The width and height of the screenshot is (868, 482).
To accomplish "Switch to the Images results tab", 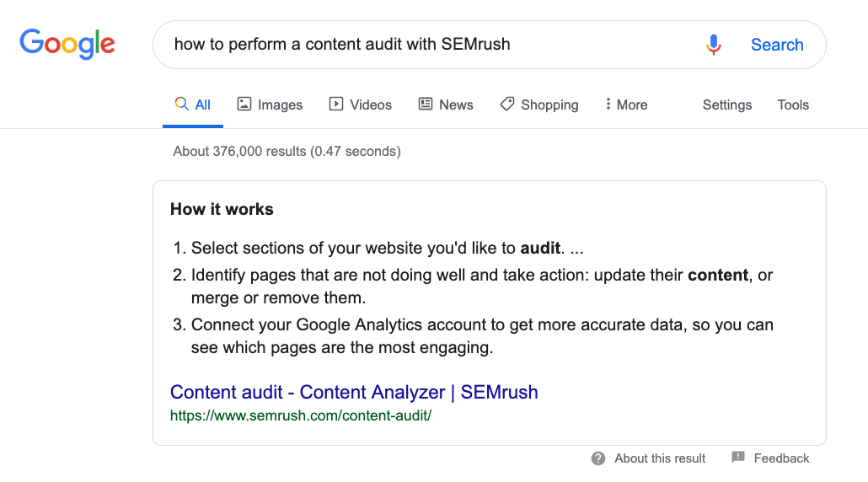I will [280, 104].
